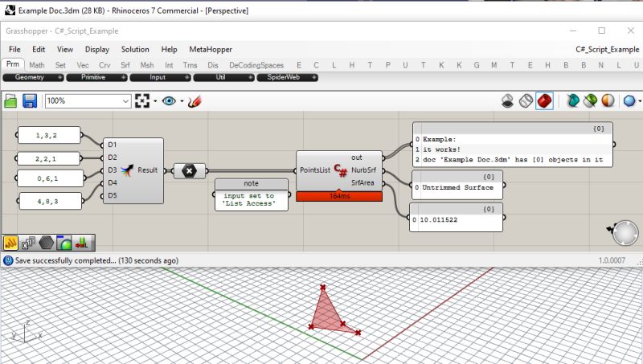Image resolution: width=643 pixels, height=364 pixels.
Task: Click the '10.011522' area output value
Action: (438, 219)
